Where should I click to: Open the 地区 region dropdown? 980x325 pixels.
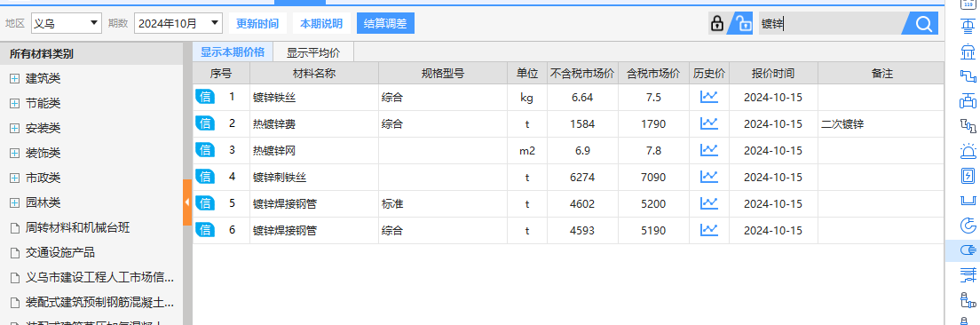tap(67, 24)
